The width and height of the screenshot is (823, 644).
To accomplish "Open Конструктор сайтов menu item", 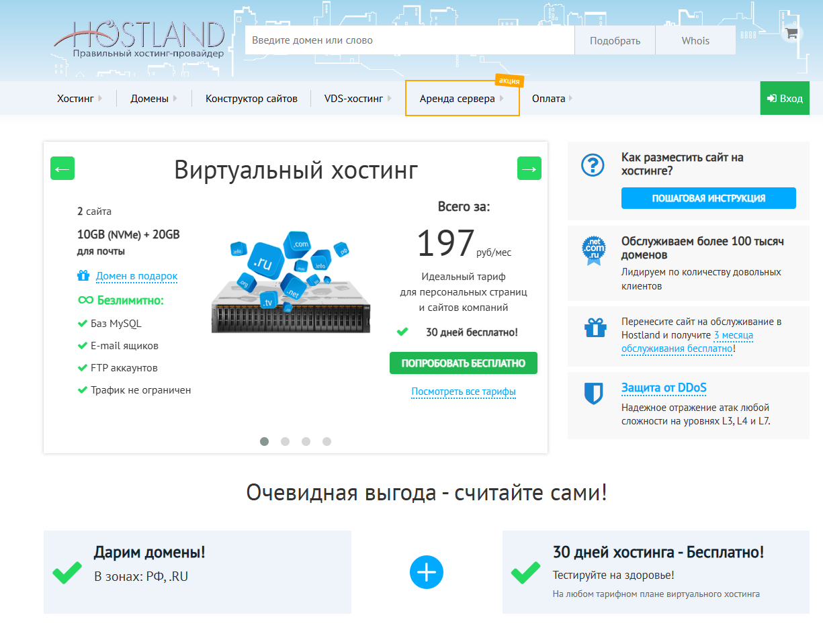I will pyautogui.click(x=251, y=99).
